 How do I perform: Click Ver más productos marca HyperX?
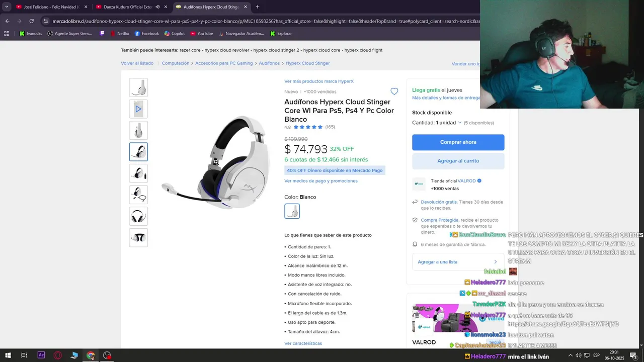(x=318, y=81)
